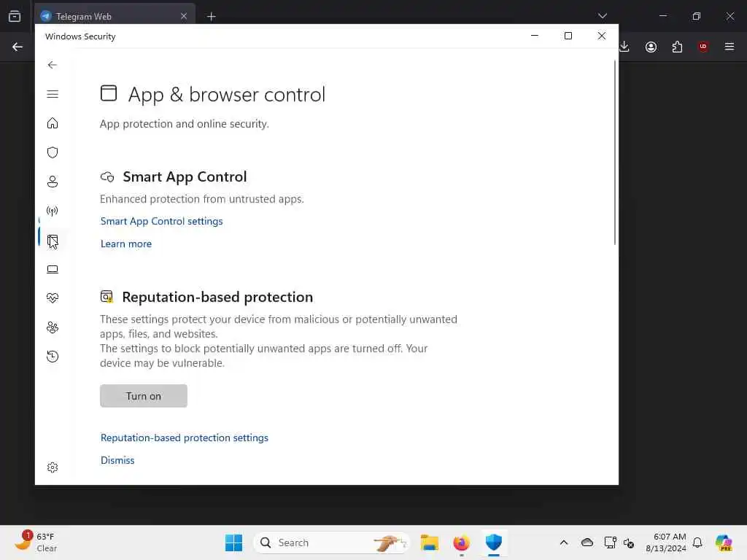Click Windows Security shield in taskbar
The height and width of the screenshot is (560, 747).
494,542
